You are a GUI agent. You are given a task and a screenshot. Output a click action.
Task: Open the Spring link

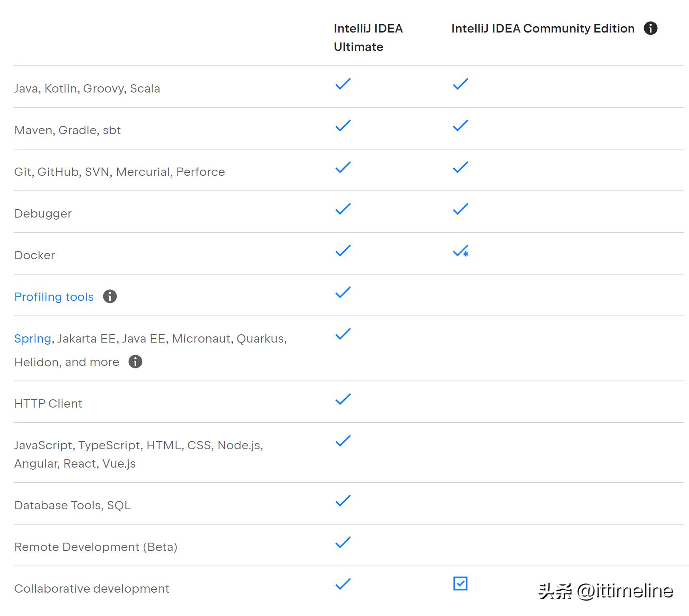click(x=32, y=338)
